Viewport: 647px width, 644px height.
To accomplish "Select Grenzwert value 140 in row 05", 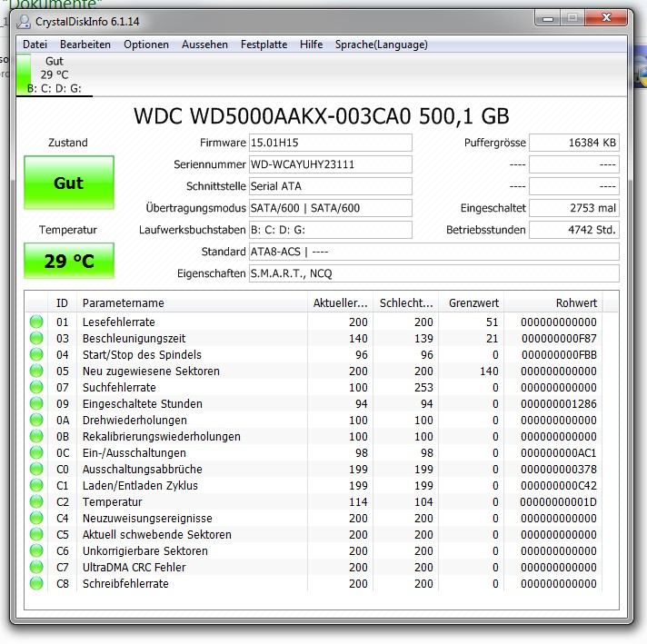I will (489, 371).
